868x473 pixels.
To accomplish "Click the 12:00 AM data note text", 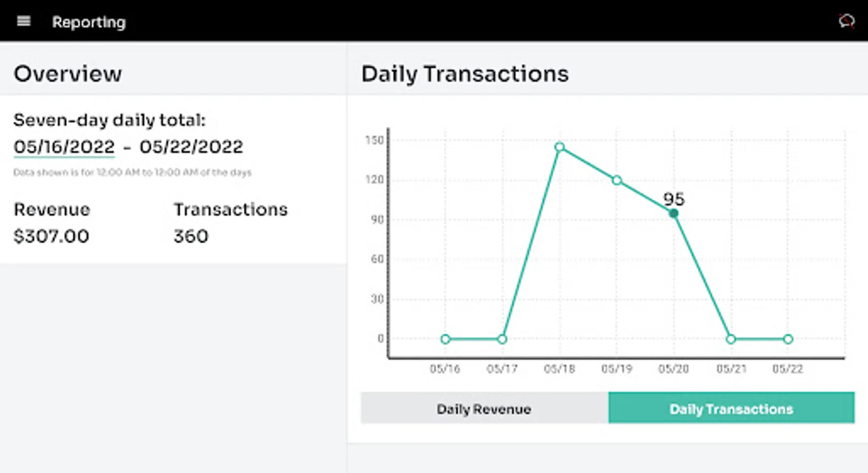I will [132, 172].
